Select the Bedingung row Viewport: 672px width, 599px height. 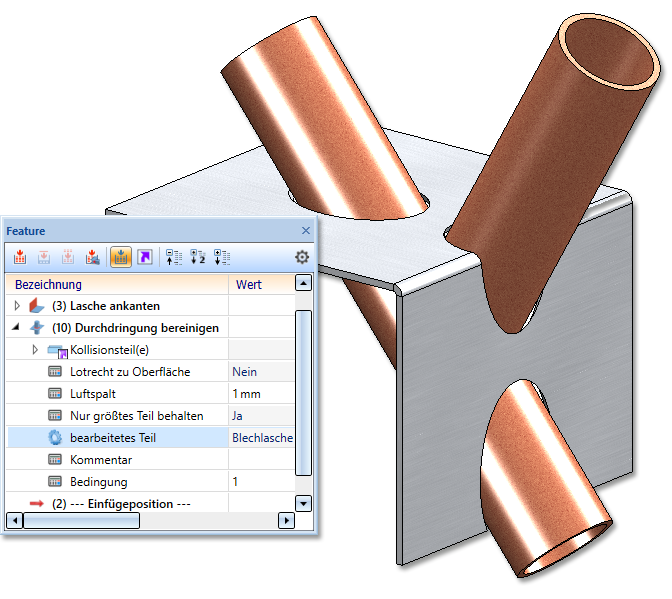(150, 482)
